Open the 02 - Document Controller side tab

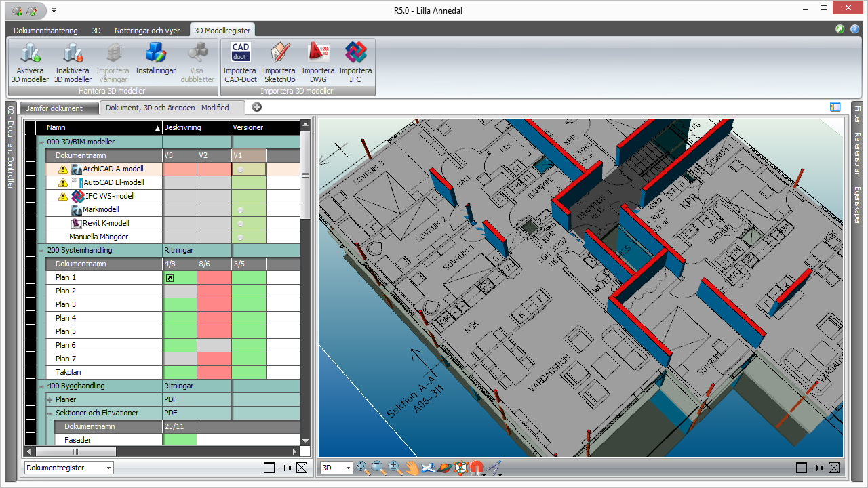click(11, 146)
